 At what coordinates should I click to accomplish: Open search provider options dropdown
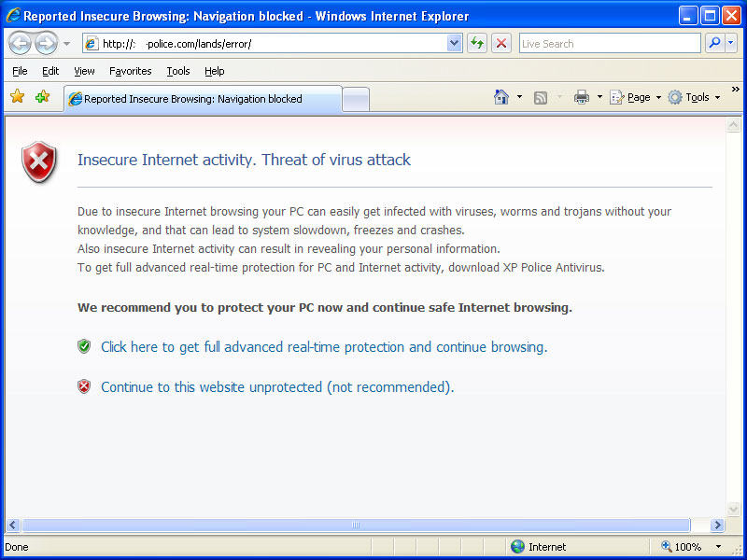click(731, 43)
